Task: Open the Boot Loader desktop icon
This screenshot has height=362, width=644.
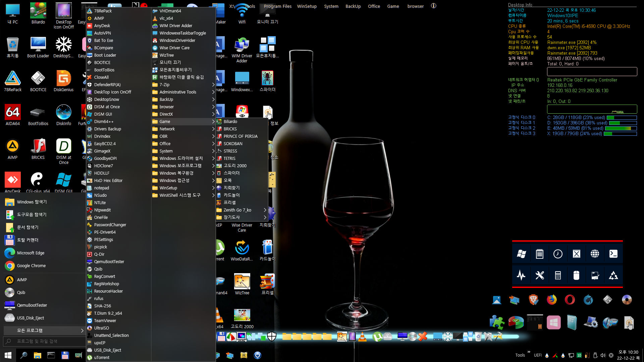Action: (38, 47)
